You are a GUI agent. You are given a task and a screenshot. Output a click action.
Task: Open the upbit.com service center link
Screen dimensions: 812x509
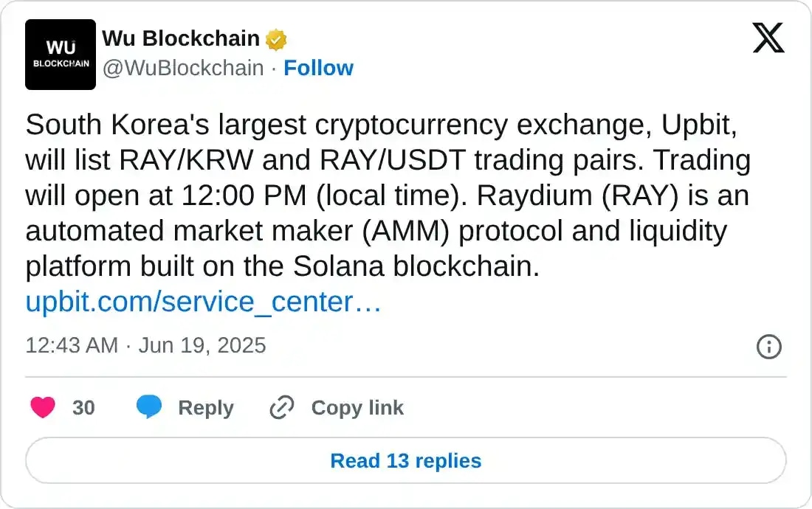(x=202, y=302)
